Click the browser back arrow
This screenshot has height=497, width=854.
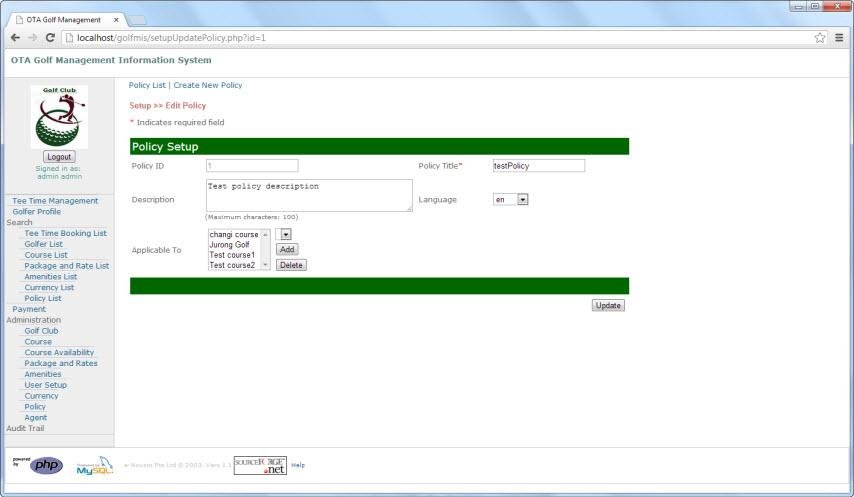pos(15,38)
